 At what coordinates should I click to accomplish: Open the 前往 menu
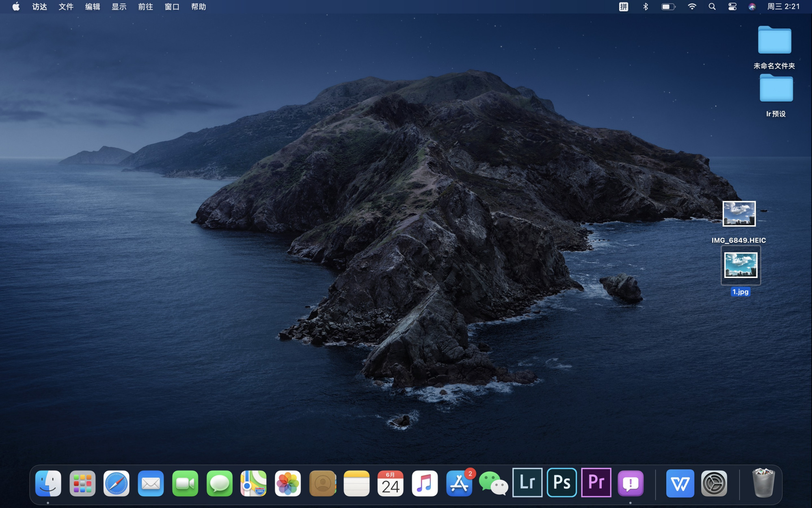(x=146, y=7)
